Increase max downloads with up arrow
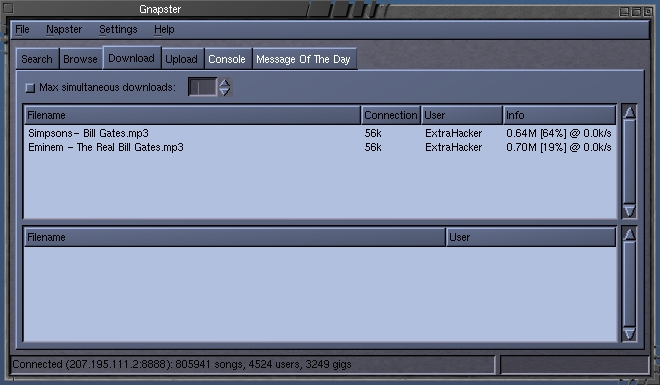The width and height of the screenshot is (660, 385). click(x=225, y=82)
